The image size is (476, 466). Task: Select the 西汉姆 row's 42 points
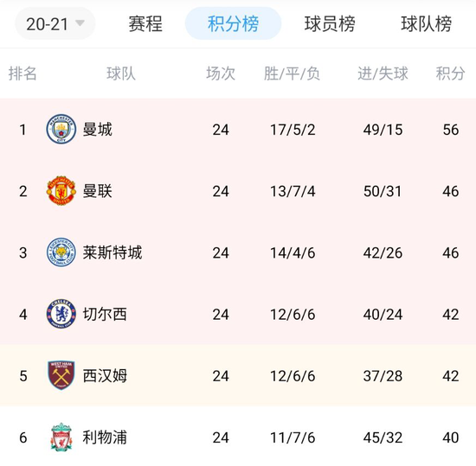451,376
